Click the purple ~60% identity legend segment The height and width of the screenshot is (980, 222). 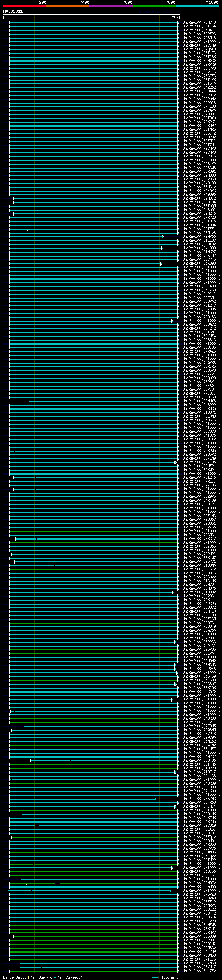pyautogui.click(x=111, y=6)
